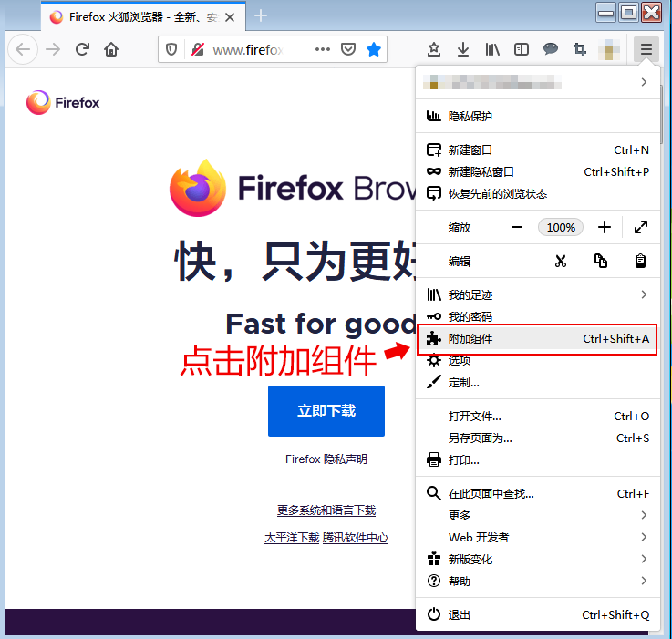This screenshot has width=672, height=639.
Task: Click the menu panel scrollbar thumb
Action: (x=662, y=115)
